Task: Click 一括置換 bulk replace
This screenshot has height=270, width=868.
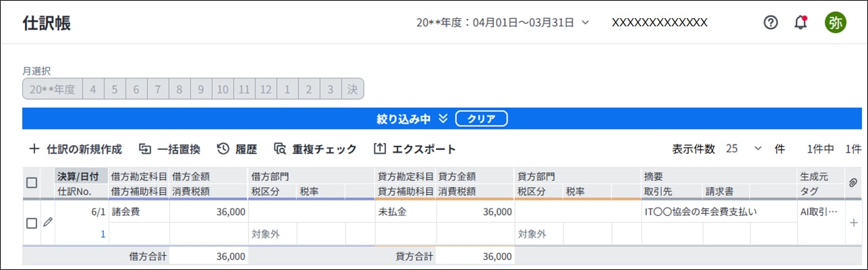Action: coord(170,149)
